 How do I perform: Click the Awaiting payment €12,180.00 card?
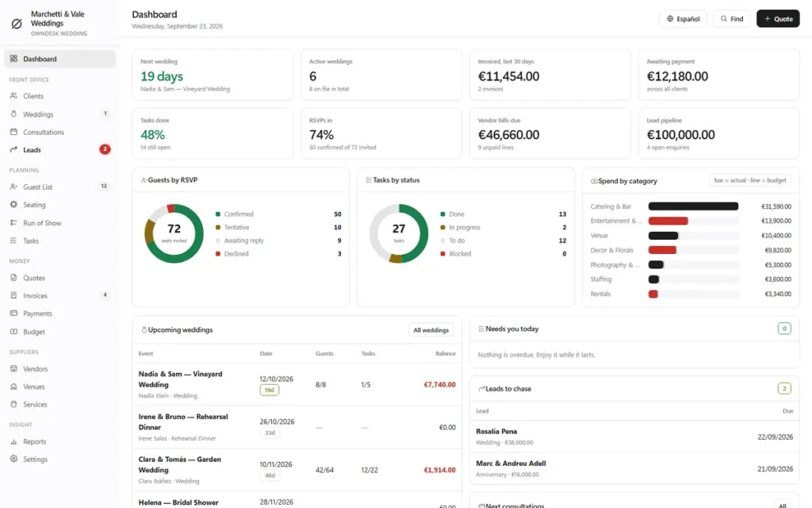point(718,75)
